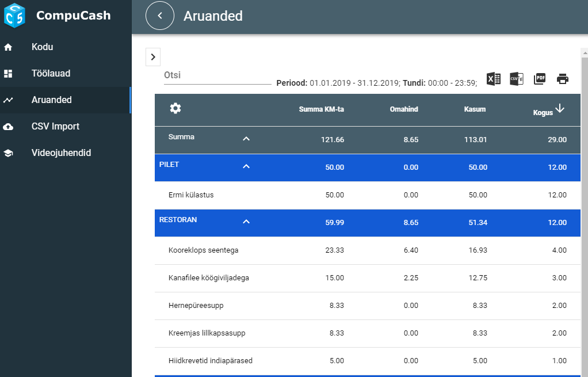Image resolution: width=588 pixels, height=377 pixels.
Task: Open Töölauad in the sidebar
Action: coord(51,74)
